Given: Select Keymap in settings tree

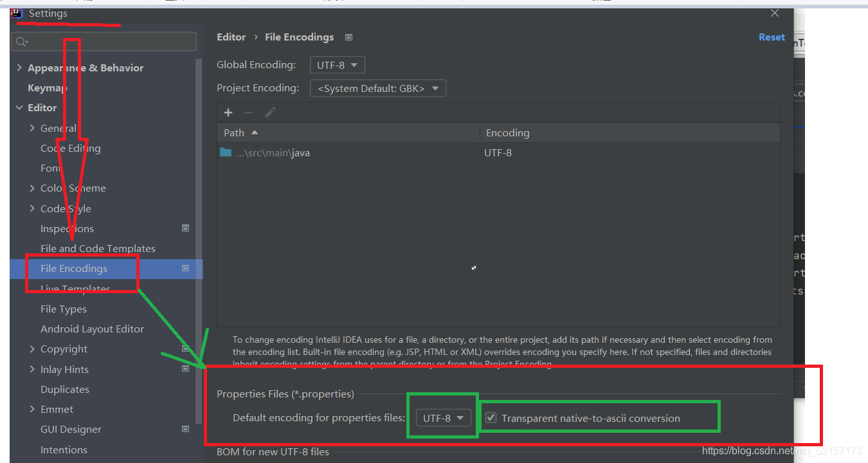Looking at the screenshot, I should click(x=47, y=87).
